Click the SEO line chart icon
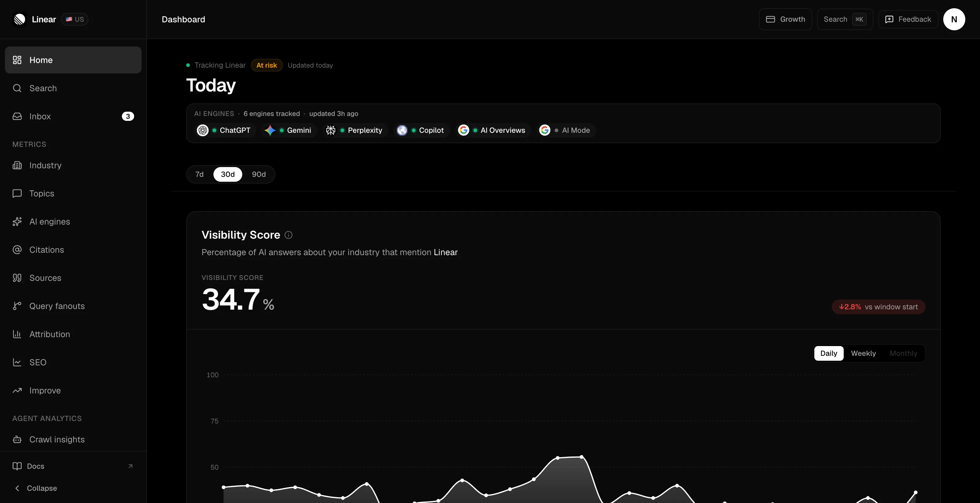980x503 pixels. 17,362
